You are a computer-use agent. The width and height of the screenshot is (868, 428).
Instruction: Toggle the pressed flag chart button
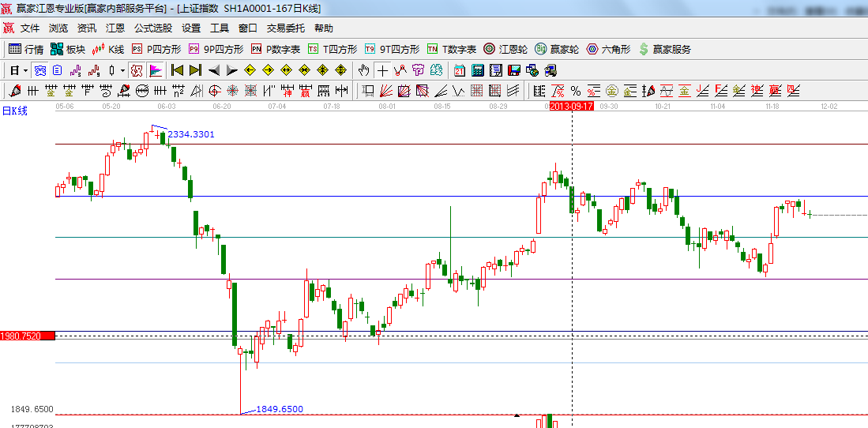click(x=155, y=70)
